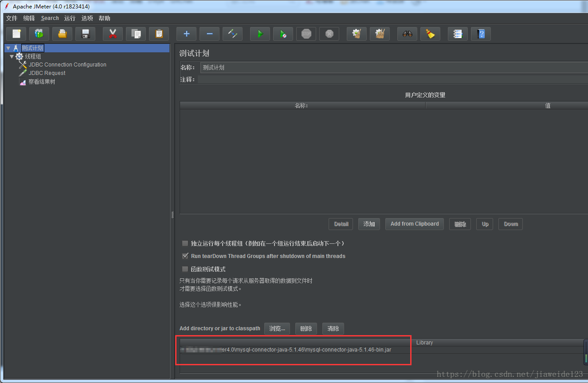Click the Clear results broom icon
Screen dimensions: 588x383
click(x=357, y=34)
